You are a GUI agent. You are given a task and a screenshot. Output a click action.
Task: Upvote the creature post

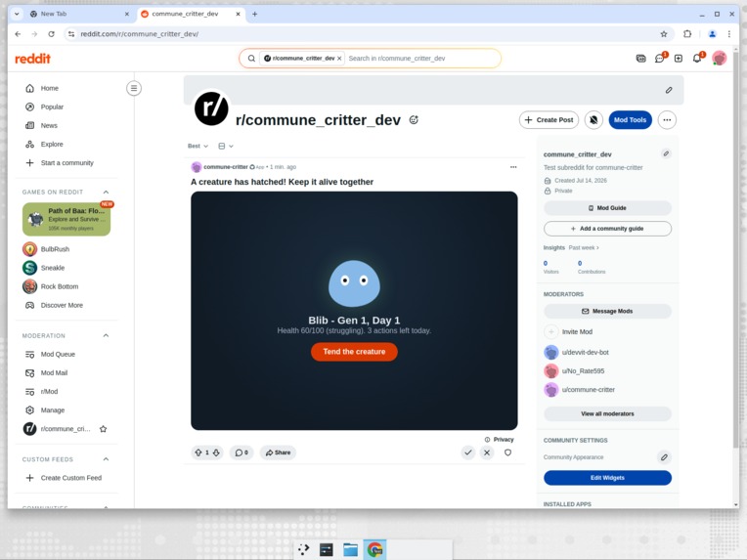point(198,452)
